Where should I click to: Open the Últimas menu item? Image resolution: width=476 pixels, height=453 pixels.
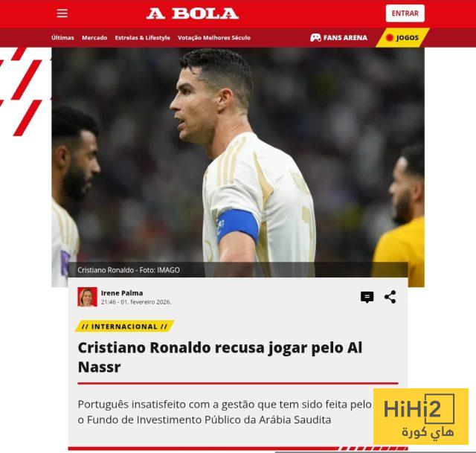[62, 38]
